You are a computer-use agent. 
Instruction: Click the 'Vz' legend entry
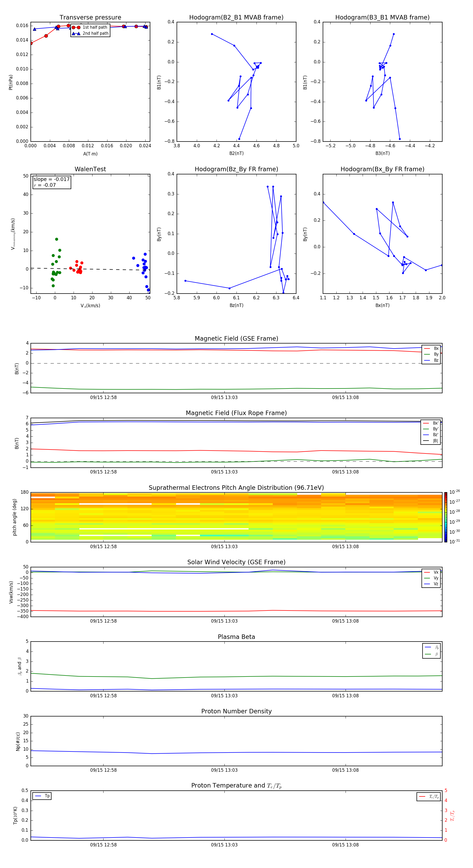tap(431, 584)
